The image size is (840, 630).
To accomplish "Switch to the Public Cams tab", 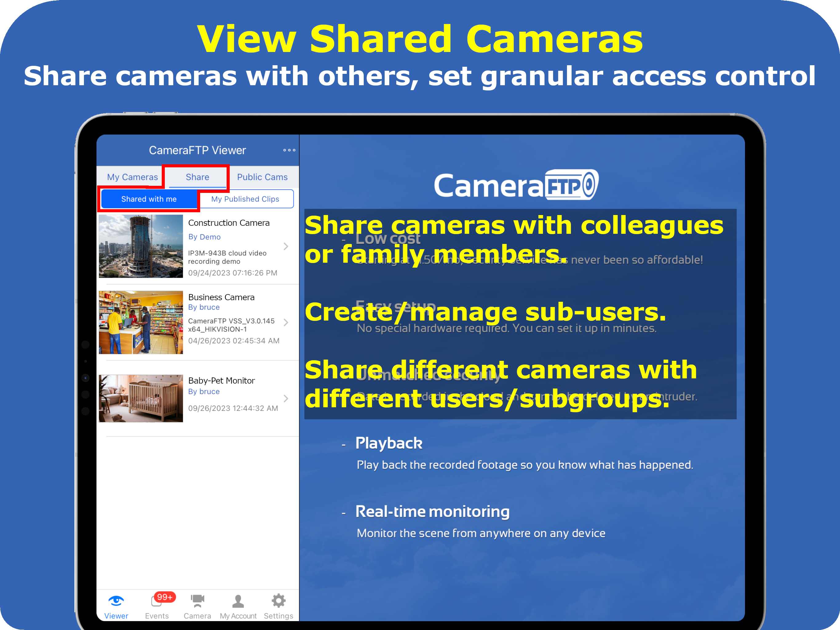I will [262, 177].
